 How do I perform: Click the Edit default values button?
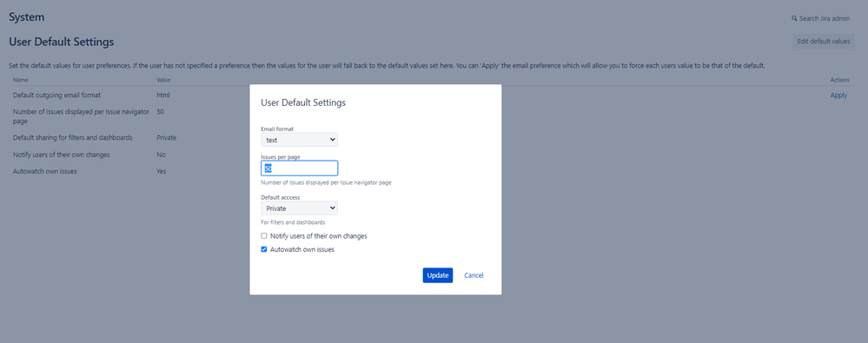[x=823, y=42]
